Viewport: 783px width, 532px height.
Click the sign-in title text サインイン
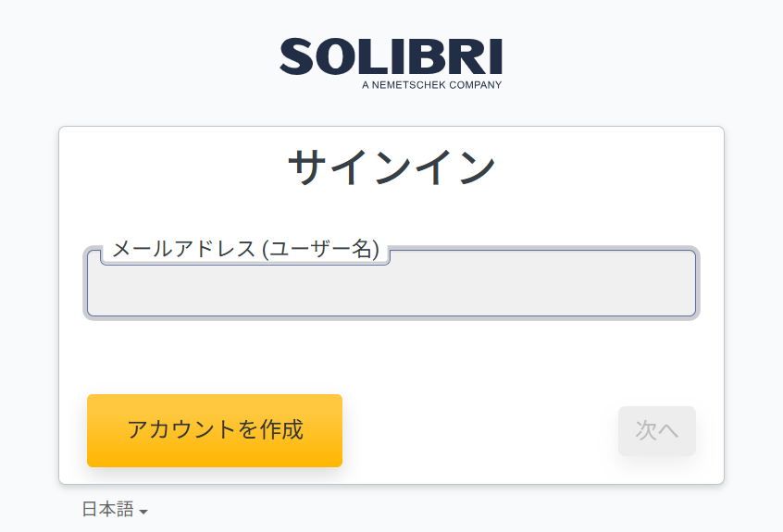391,167
